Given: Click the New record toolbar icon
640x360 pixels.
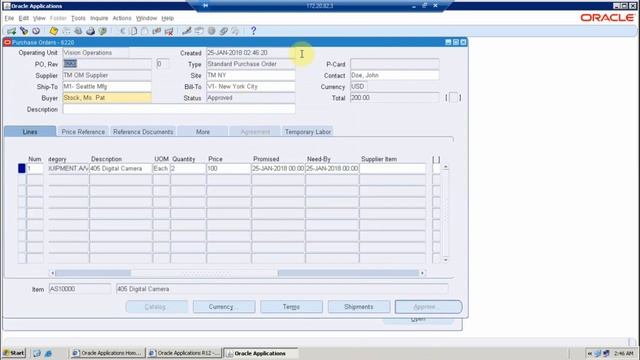Looking at the screenshot, I should click(11, 31).
